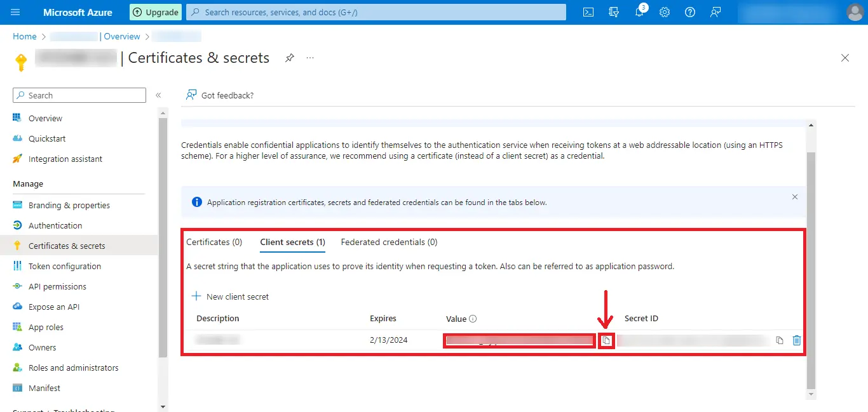Open the Settings gear icon
The width and height of the screenshot is (868, 412).
(665, 12)
